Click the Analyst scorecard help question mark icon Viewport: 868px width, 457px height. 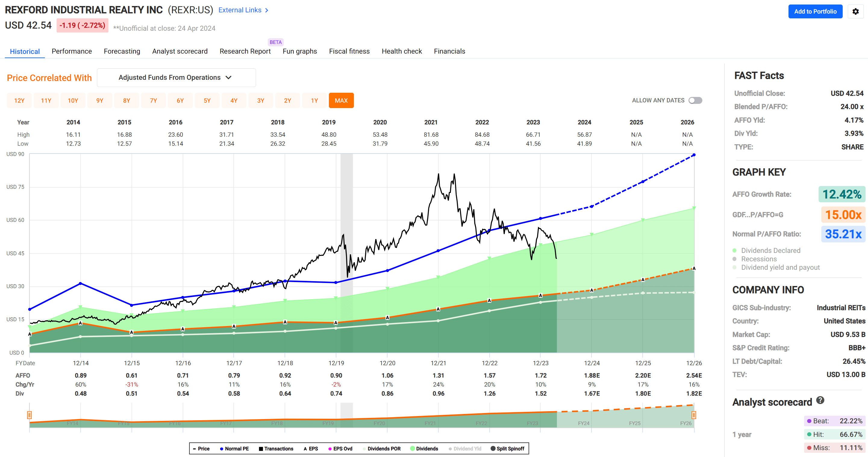click(820, 400)
